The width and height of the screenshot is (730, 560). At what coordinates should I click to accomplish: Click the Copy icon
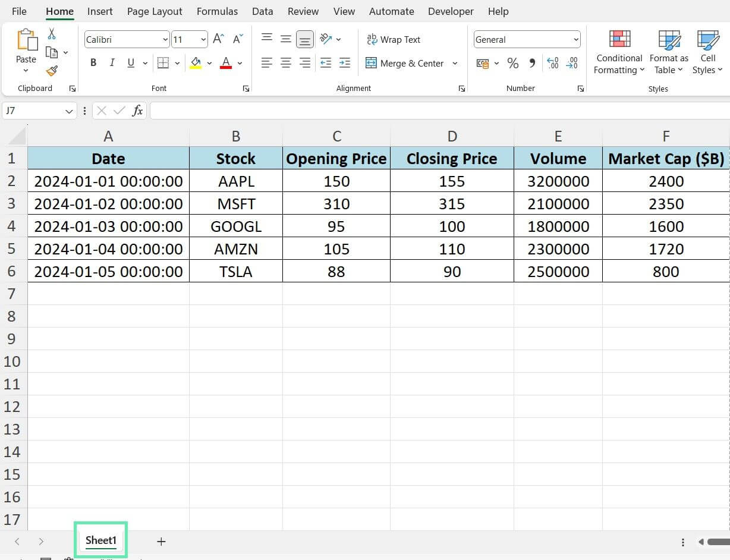[52, 52]
